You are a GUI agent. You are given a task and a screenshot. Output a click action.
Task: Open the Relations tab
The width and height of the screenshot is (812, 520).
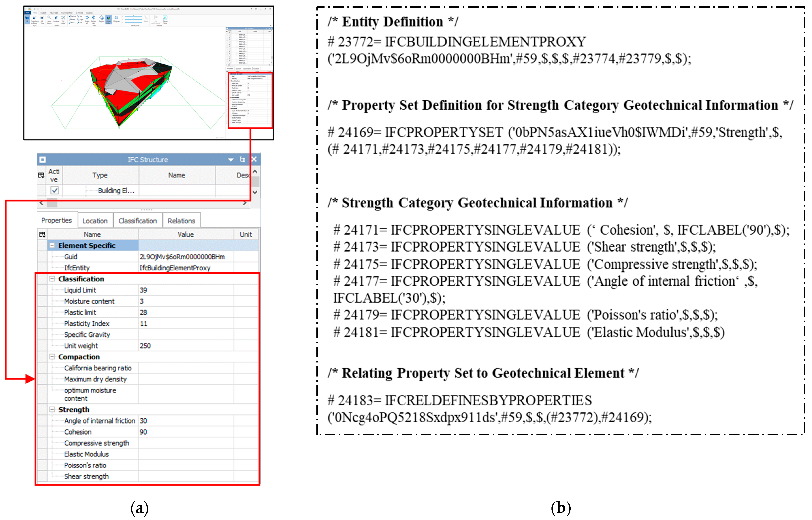click(x=181, y=221)
